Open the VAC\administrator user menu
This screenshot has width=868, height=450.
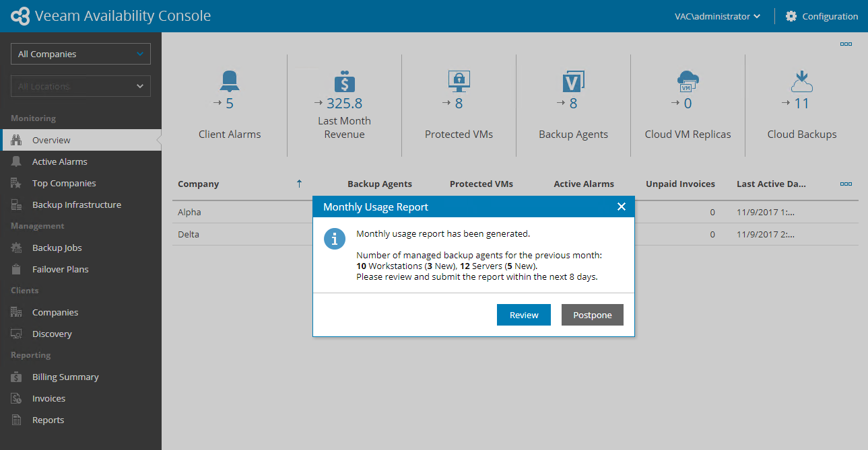click(718, 16)
